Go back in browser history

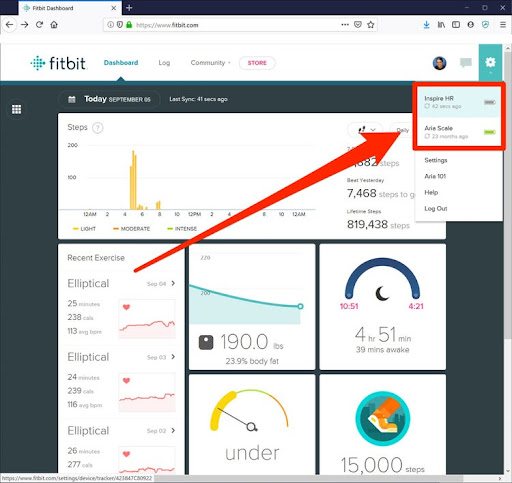pos(9,25)
